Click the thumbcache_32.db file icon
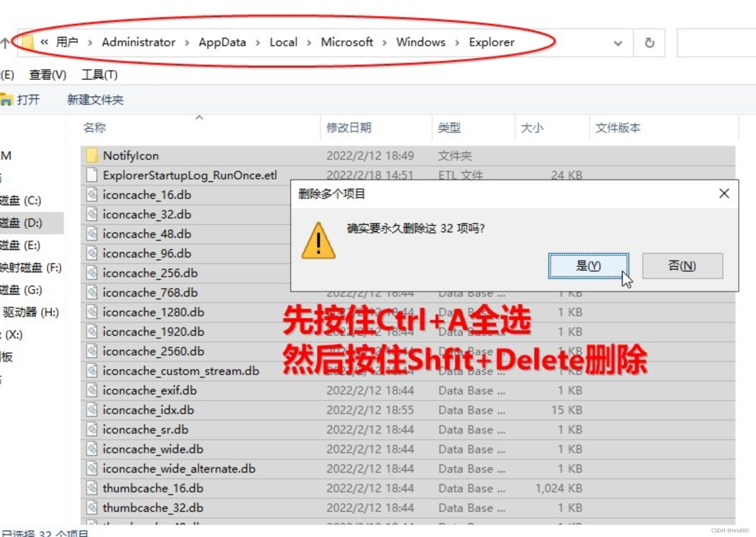 tap(92, 508)
